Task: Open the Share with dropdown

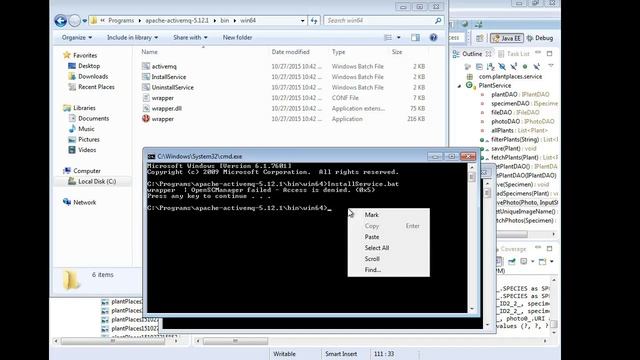Action: [190, 38]
